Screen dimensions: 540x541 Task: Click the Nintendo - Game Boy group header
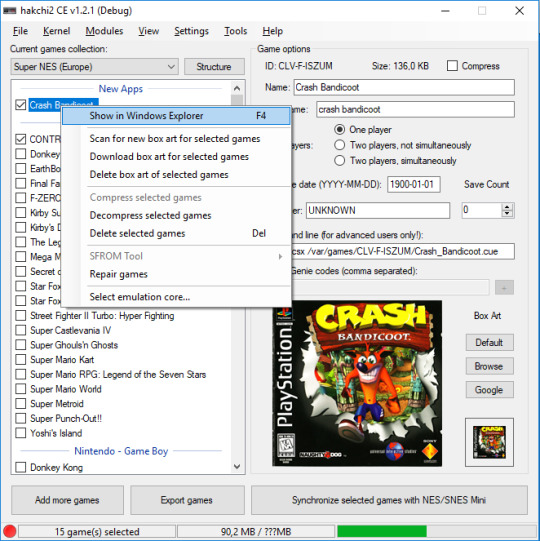pos(121,451)
